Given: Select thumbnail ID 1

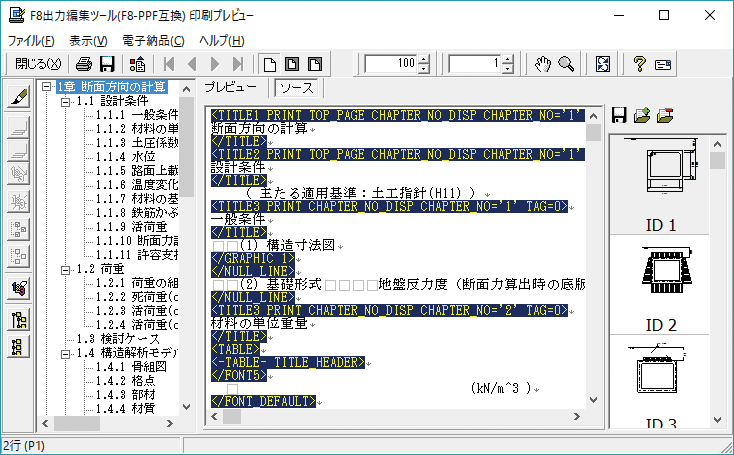Looking at the screenshot, I should tap(660, 185).
